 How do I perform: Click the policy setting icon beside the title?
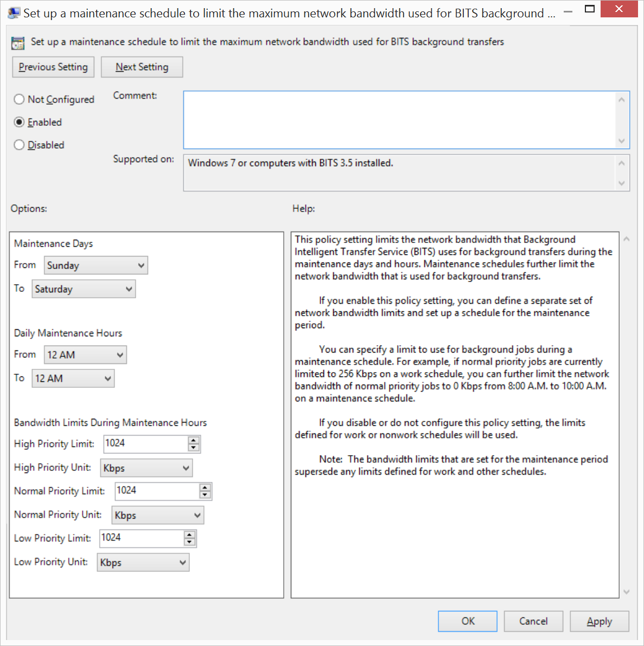(x=18, y=43)
